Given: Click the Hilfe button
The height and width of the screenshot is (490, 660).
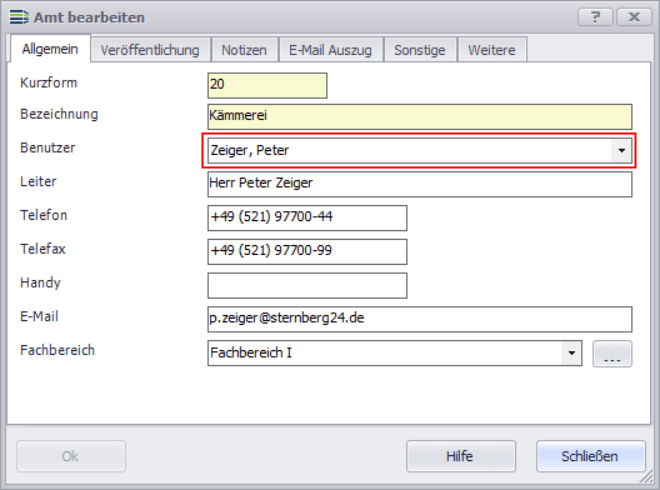Looking at the screenshot, I should pyautogui.click(x=460, y=456).
